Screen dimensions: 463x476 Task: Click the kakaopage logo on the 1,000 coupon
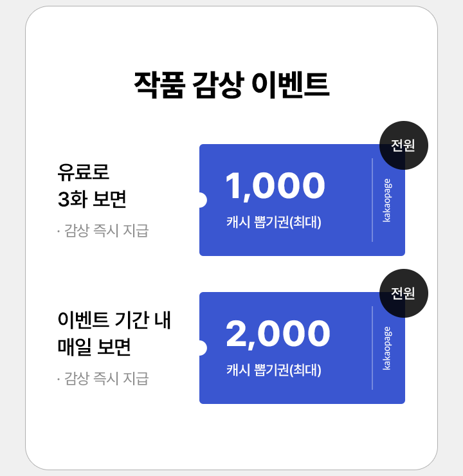click(387, 200)
